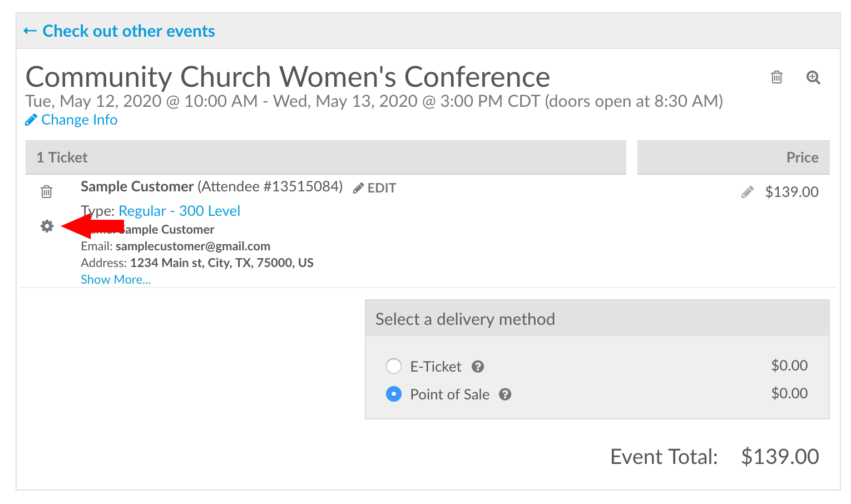Expand the Select a delivery method section
This screenshot has width=851, height=504.
click(465, 319)
